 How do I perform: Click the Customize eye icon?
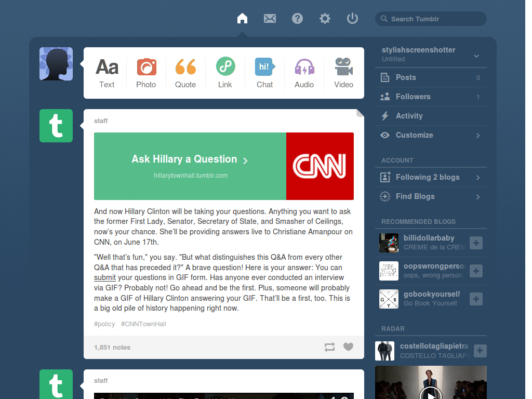[385, 135]
